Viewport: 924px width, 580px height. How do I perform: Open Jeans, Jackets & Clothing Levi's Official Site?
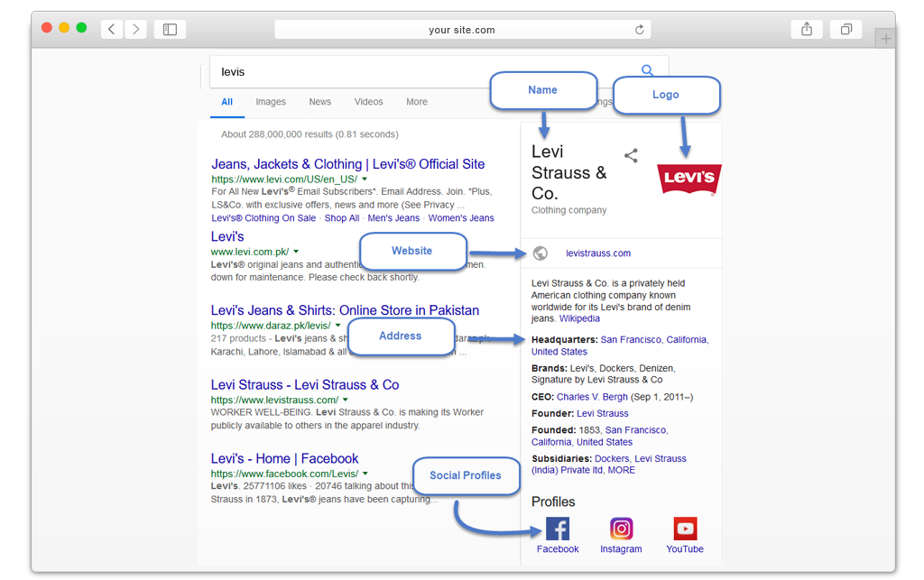coord(347,164)
